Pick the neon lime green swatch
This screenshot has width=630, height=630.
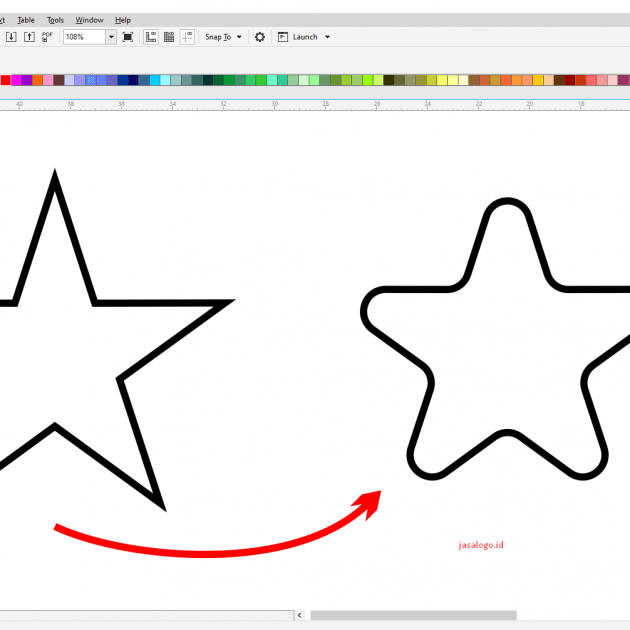point(368,80)
